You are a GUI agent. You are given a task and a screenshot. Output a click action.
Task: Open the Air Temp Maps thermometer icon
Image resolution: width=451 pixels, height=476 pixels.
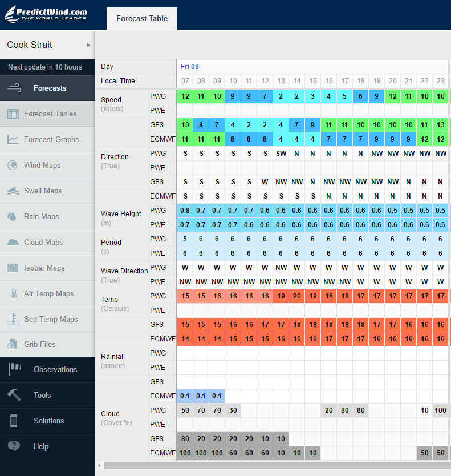13,293
